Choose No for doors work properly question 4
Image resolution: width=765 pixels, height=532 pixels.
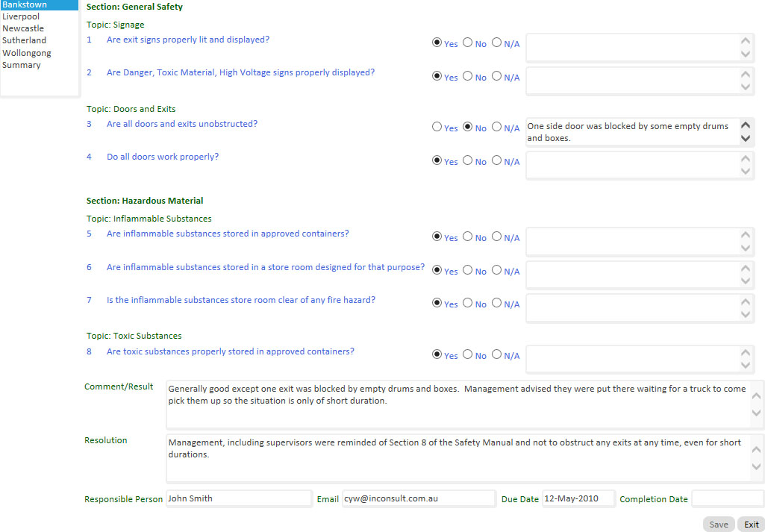pos(467,160)
